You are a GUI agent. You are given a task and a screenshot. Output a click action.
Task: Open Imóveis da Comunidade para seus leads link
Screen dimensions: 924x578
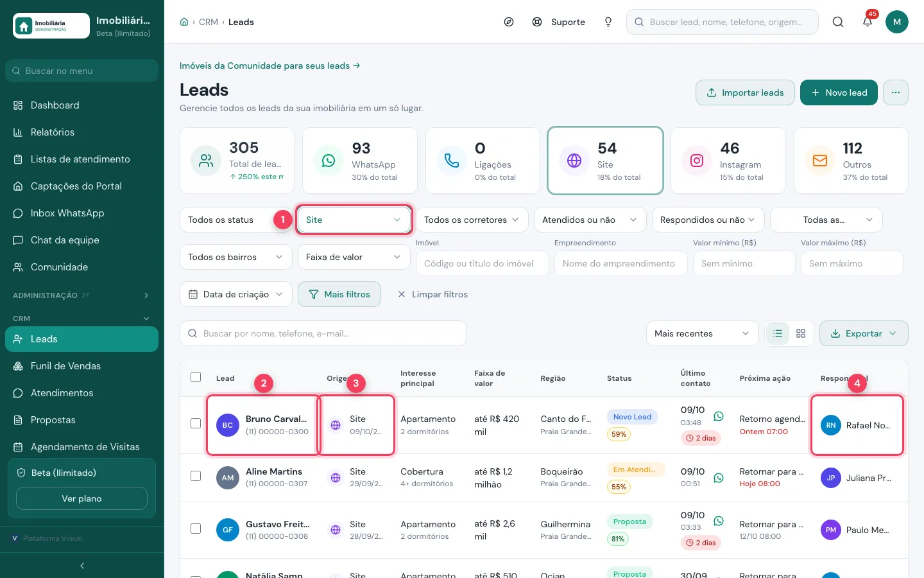[269, 66]
